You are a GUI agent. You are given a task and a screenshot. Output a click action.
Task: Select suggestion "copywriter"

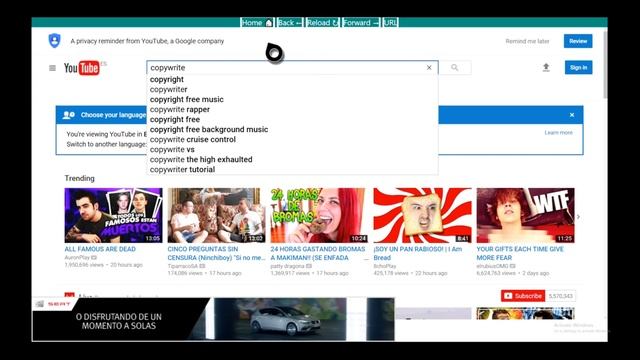point(292,89)
